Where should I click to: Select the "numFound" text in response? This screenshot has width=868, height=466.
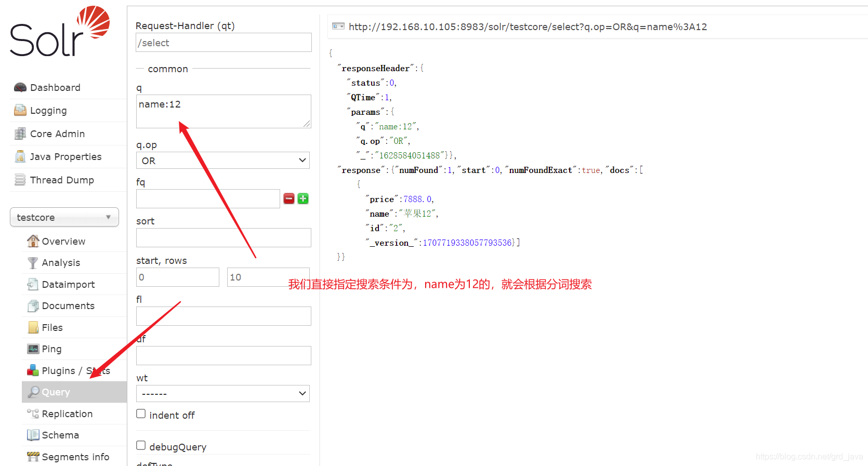pos(418,170)
